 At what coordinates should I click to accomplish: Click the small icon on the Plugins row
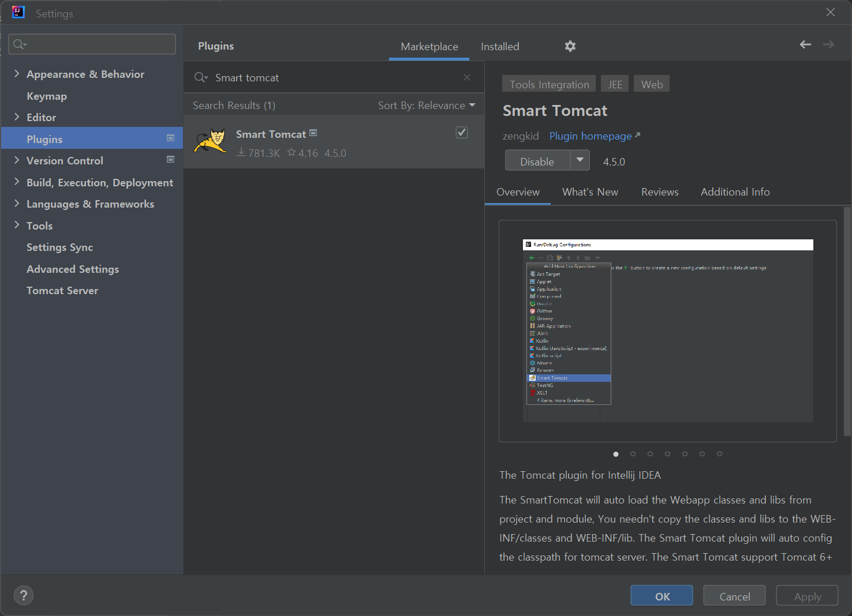tap(170, 138)
